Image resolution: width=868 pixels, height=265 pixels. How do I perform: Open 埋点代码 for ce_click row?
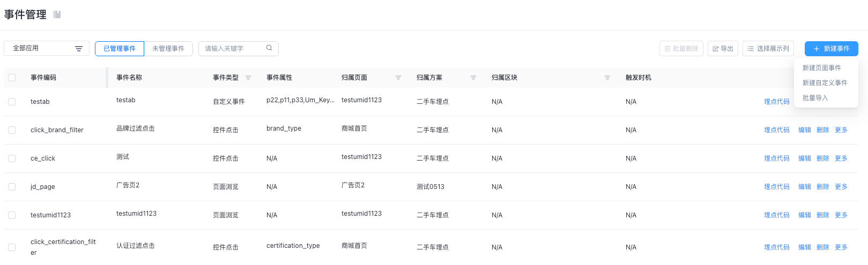pos(777,158)
